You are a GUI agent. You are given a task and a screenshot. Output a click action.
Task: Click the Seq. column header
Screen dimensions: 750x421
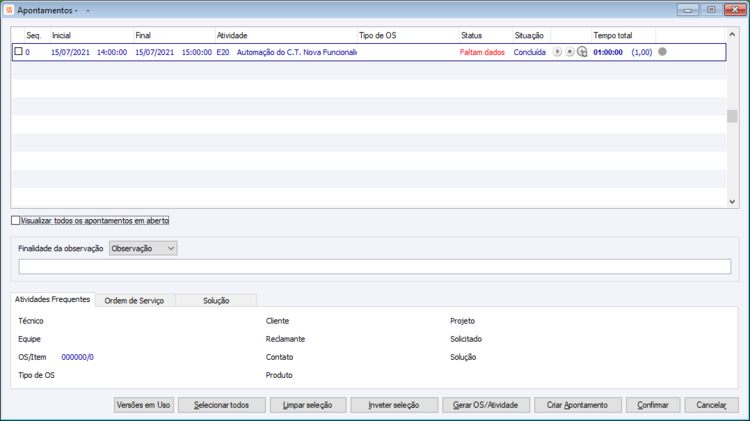(x=37, y=35)
